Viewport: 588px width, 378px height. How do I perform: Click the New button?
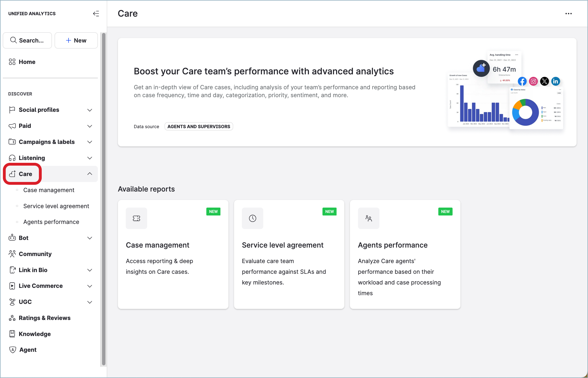pyautogui.click(x=76, y=40)
